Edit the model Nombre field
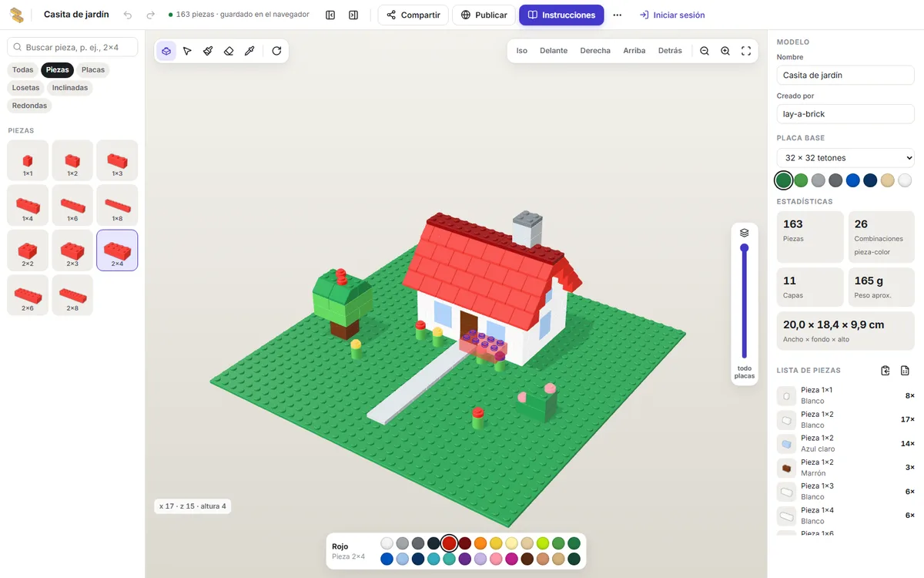 pyautogui.click(x=845, y=76)
